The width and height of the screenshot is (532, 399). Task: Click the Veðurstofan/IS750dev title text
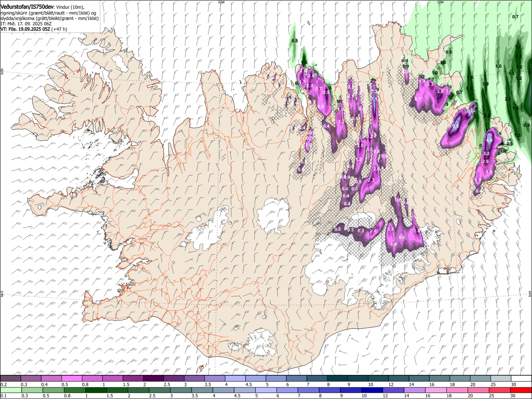[27, 6]
